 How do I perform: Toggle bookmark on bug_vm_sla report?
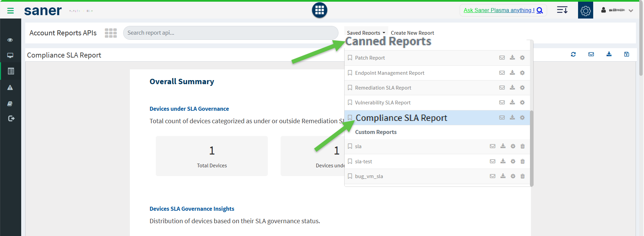(350, 176)
